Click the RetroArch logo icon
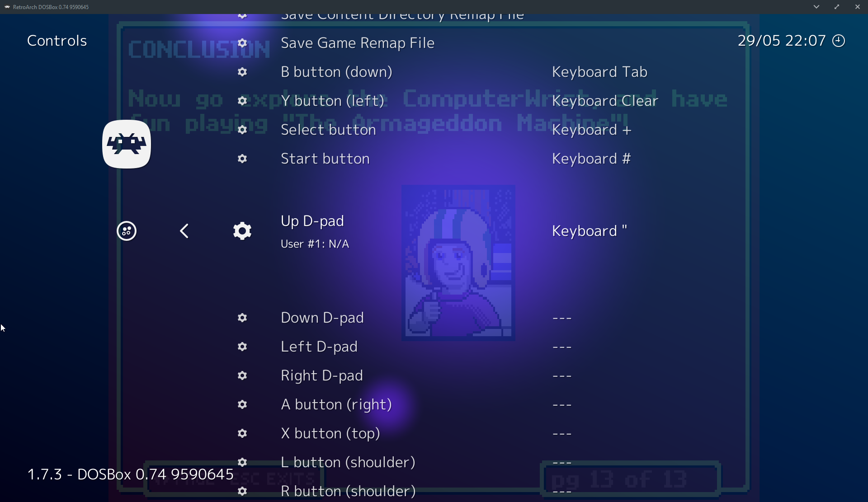This screenshot has height=502, width=868. [x=127, y=144]
